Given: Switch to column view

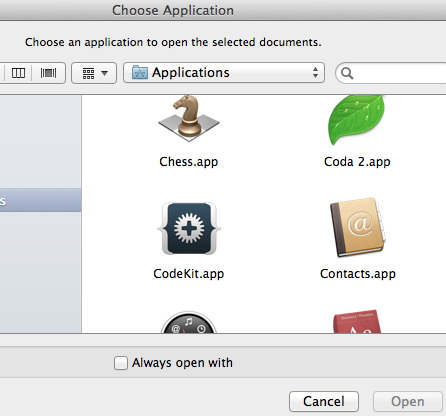Looking at the screenshot, I should [x=18, y=73].
